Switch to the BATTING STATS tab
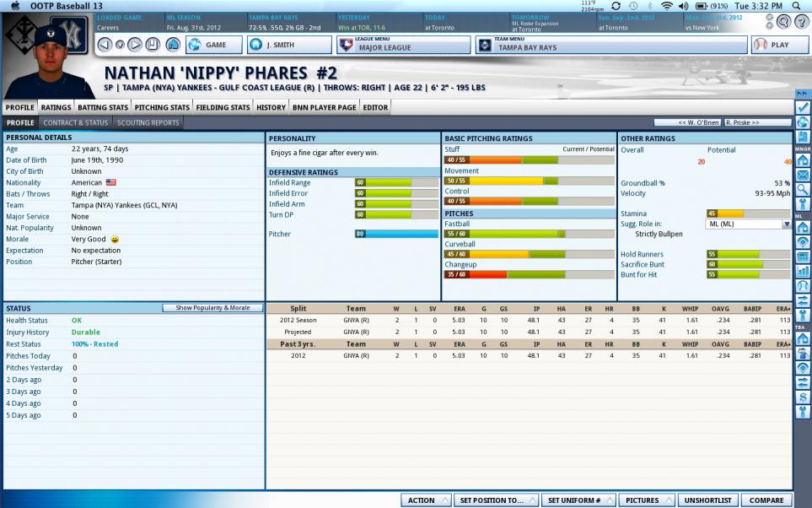 point(103,107)
